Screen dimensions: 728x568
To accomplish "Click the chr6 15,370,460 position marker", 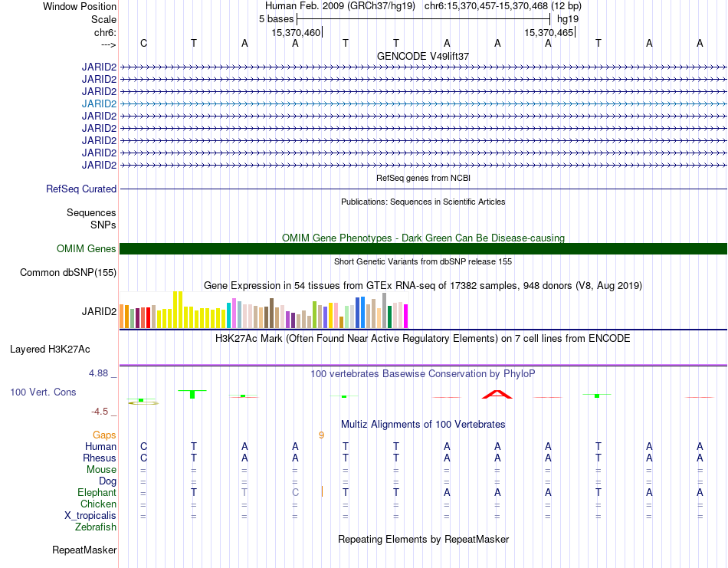I will point(297,32).
